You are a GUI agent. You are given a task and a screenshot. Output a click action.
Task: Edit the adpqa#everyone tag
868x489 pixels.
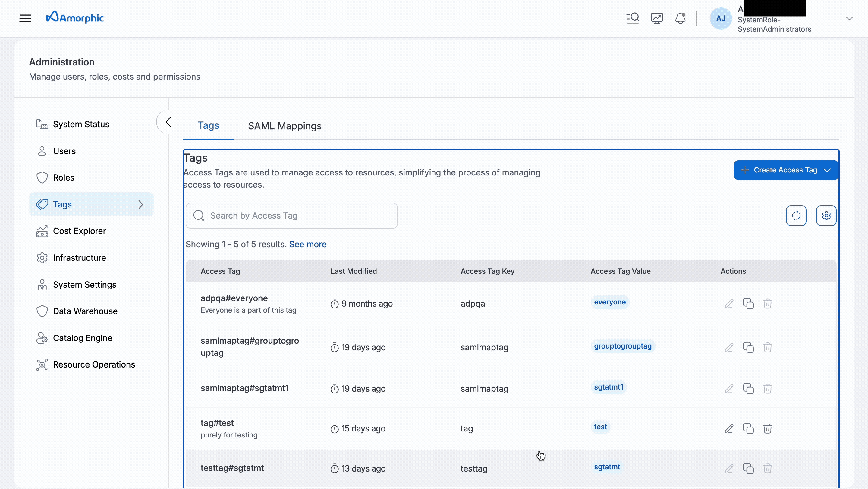pos(729,304)
